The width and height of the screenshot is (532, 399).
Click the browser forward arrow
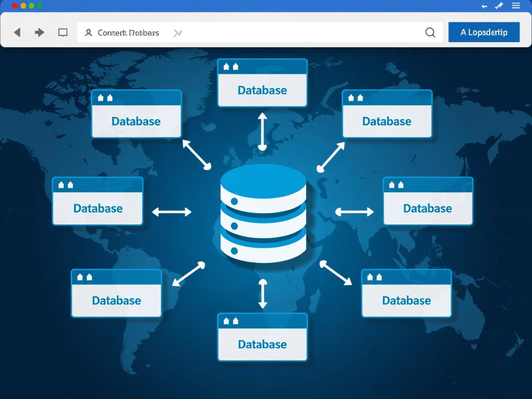tap(40, 32)
